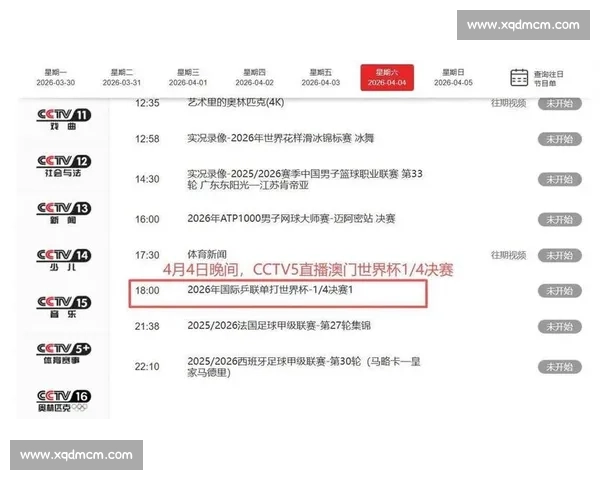Viewport: 600px width, 480px height.
Task: Choose the CCTV 15 音乐 channel logo
Action: click(64, 307)
